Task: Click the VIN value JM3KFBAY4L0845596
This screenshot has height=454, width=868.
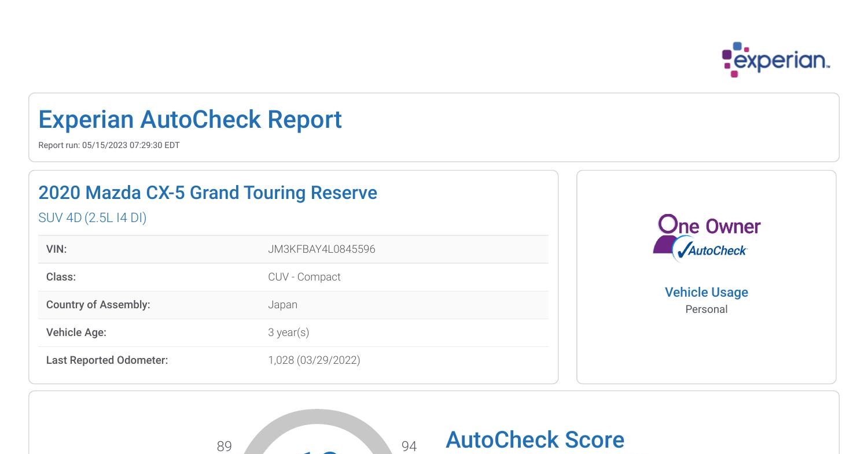Action: point(321,249)
